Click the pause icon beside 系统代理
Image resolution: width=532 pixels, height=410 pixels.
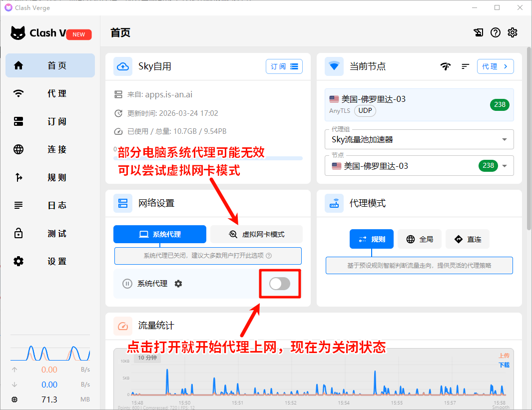coord(127,284)
